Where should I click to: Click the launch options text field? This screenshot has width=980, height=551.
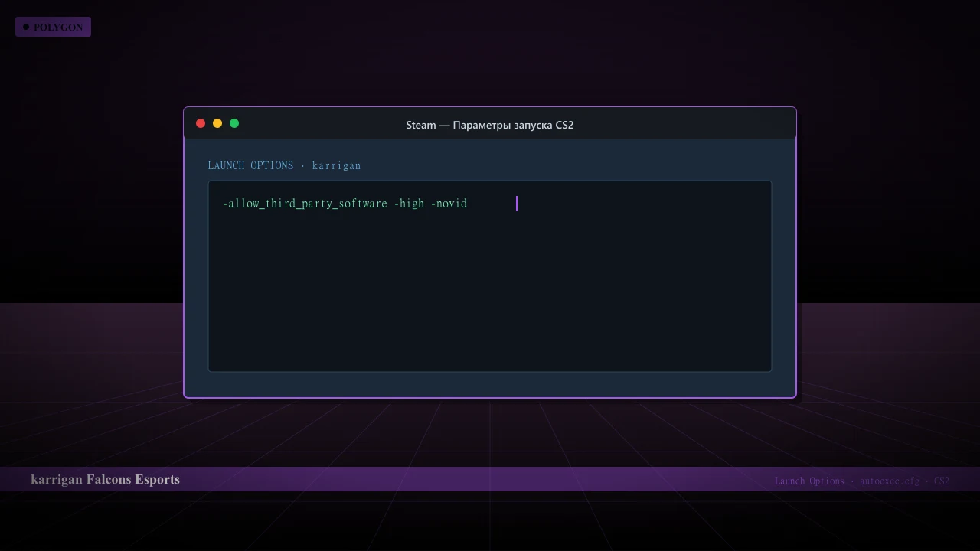490,276
